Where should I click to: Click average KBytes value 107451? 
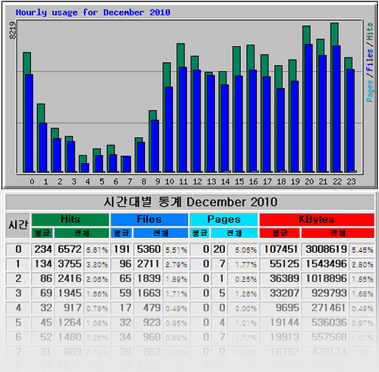click(280, 249)
